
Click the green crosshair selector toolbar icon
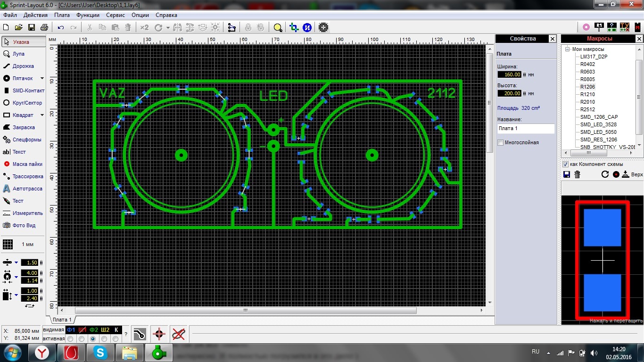(294, 27)
